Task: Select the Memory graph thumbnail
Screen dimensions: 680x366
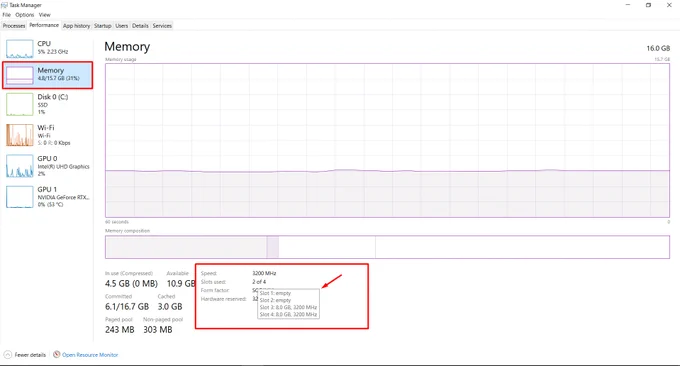Action: tap(20, 75)
